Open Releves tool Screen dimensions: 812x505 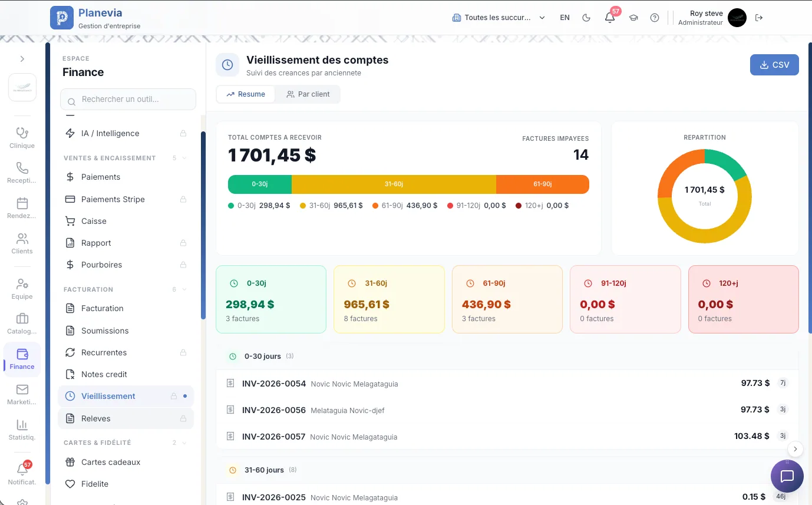pyautogui.click(x=126, y=418)
